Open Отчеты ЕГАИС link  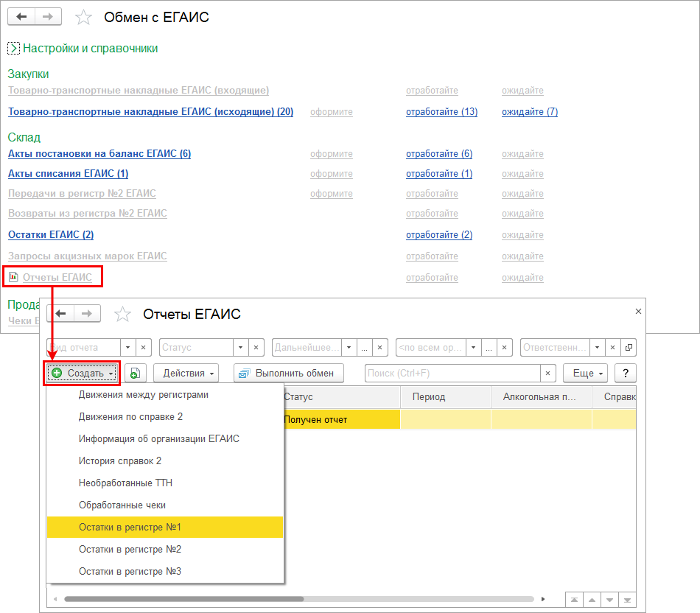57,277
